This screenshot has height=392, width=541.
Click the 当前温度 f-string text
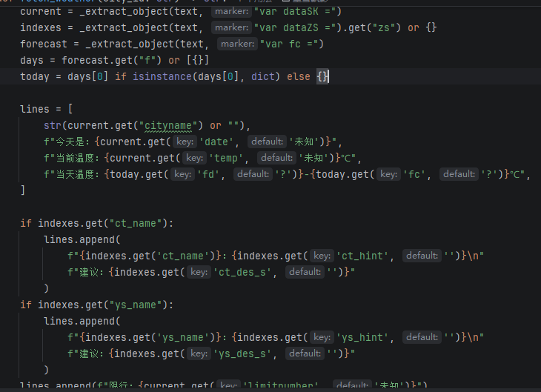click(x=77, y=158)
